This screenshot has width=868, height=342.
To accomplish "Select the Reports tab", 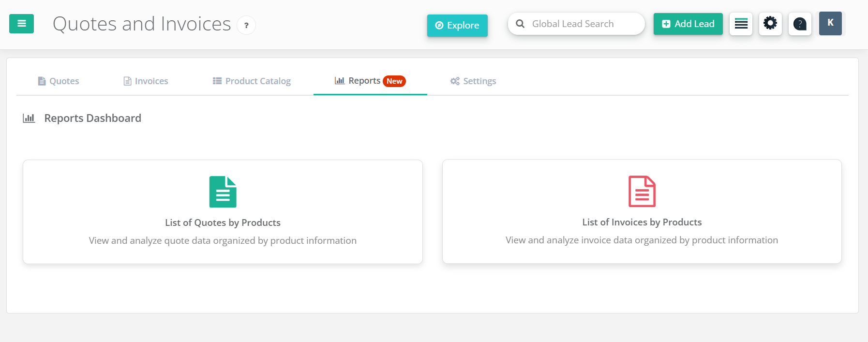I will coord(370,81).
